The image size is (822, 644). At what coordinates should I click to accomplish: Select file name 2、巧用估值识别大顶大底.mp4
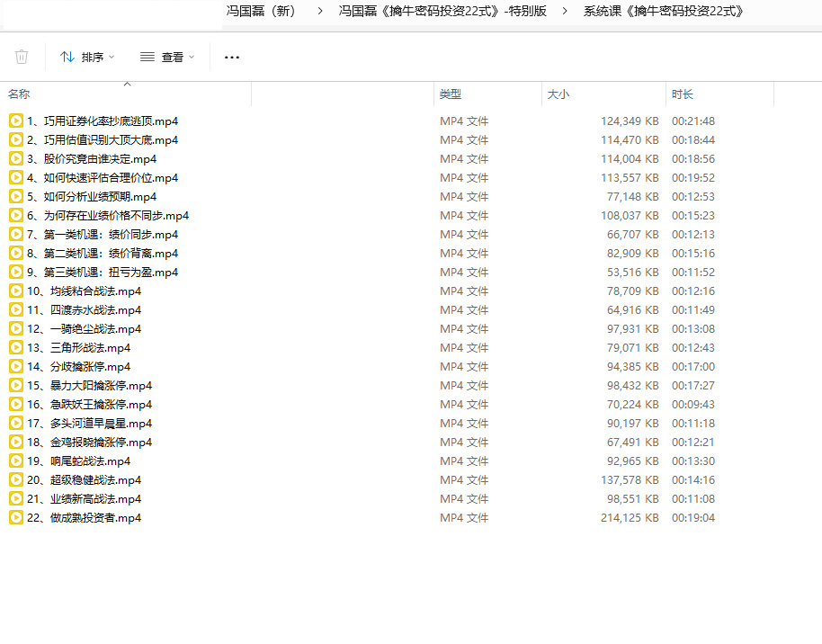(x=103, y=140)
